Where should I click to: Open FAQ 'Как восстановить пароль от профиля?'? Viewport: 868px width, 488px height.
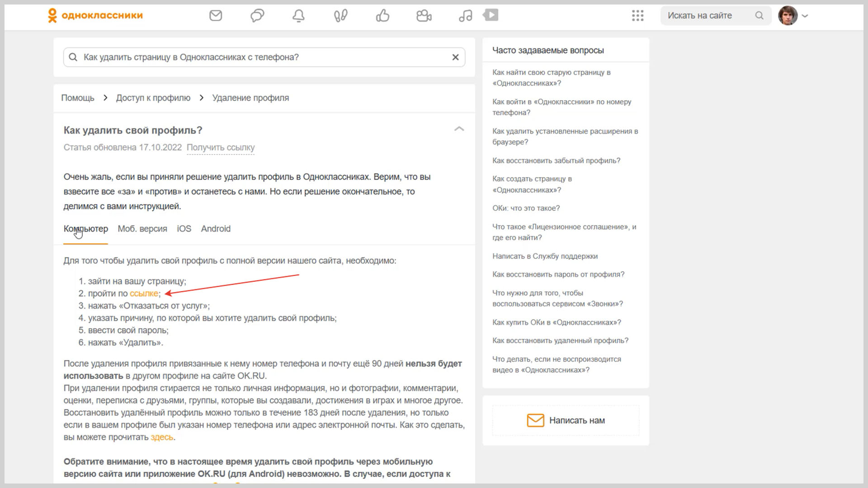click(558, 275)
